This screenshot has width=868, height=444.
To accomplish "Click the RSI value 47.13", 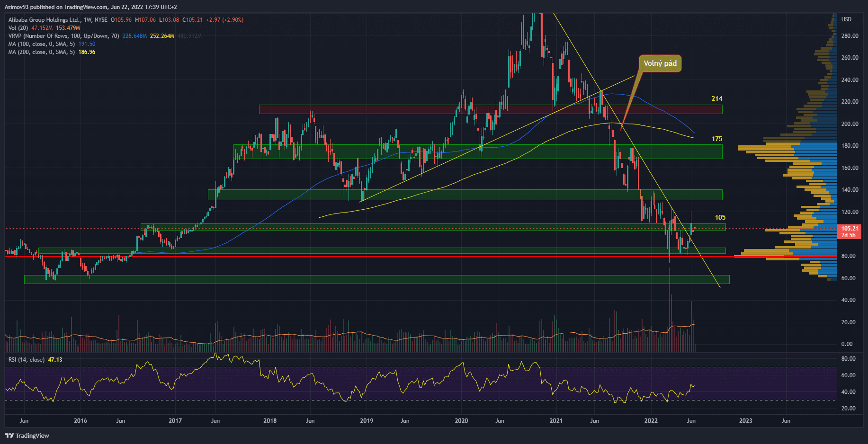I will tap(55, 360).
